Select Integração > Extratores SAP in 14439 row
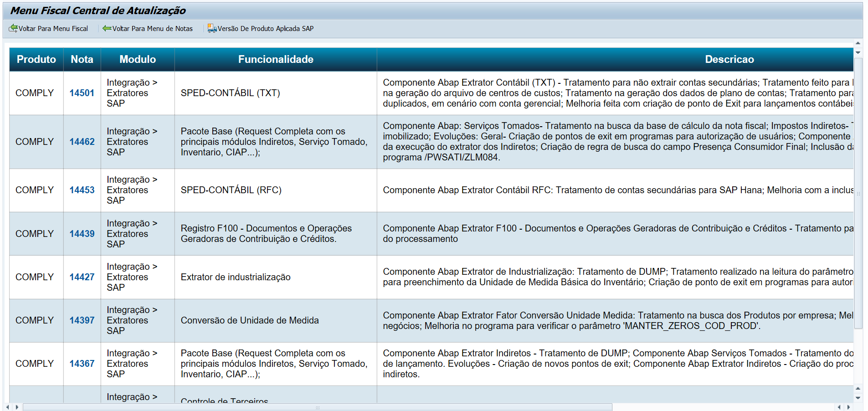 (138, 234)
